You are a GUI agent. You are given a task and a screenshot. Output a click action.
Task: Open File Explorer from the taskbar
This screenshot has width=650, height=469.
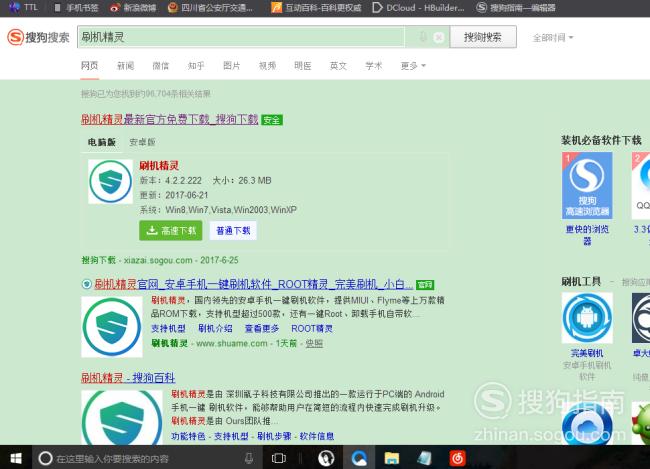click(x=392, y=458)
